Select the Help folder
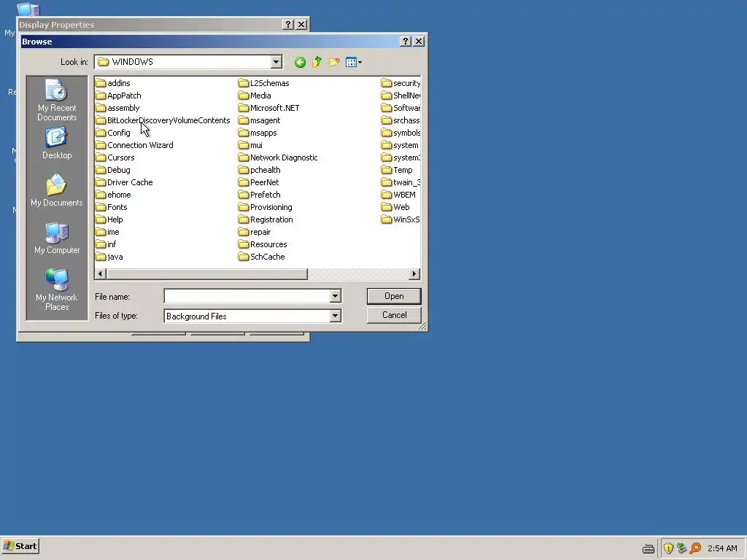This screenshot has width=747, height=560. click(x=109, y=219)
